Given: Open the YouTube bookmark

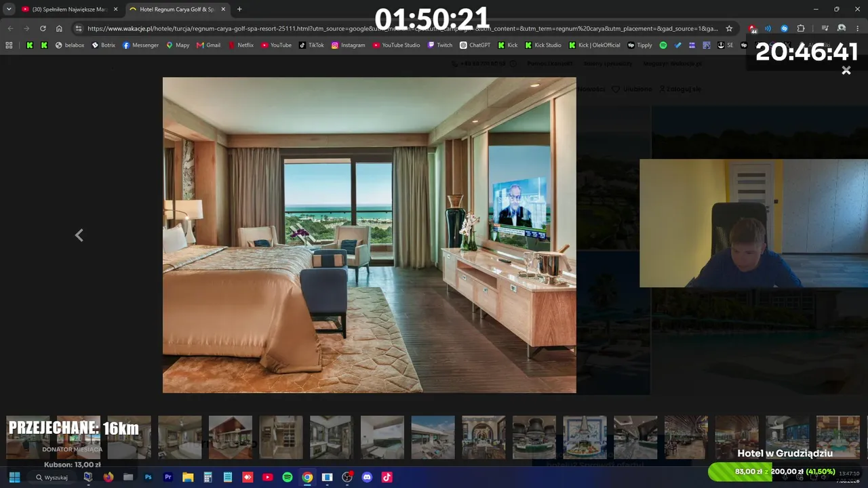Looking at the screenshot, I should click(x=276, y=45).
